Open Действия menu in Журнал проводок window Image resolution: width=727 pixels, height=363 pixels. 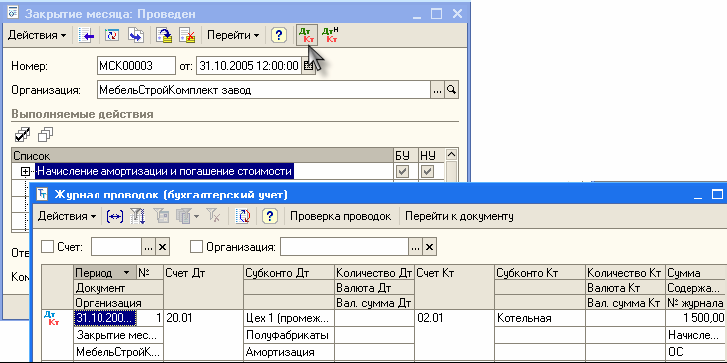67,217
